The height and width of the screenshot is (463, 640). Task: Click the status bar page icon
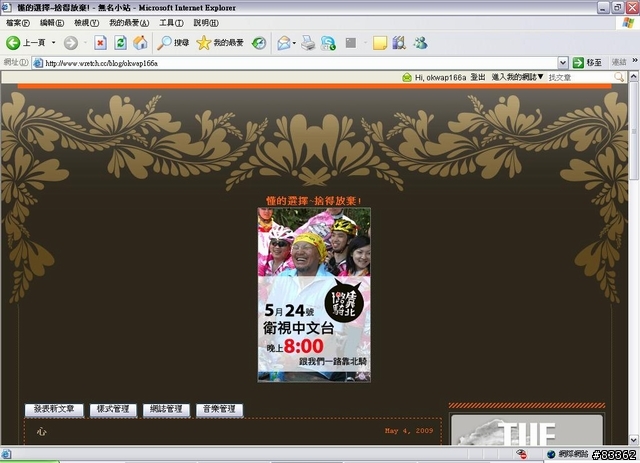click(6, 454)
